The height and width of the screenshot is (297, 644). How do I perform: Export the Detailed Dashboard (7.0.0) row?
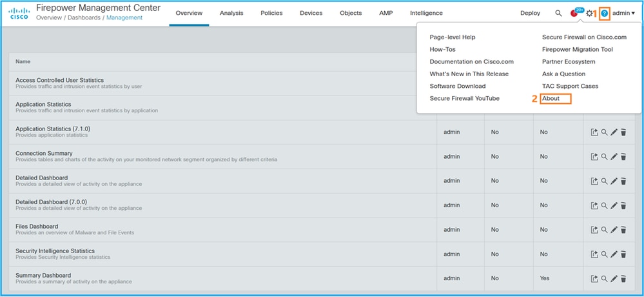coord(594,205)
